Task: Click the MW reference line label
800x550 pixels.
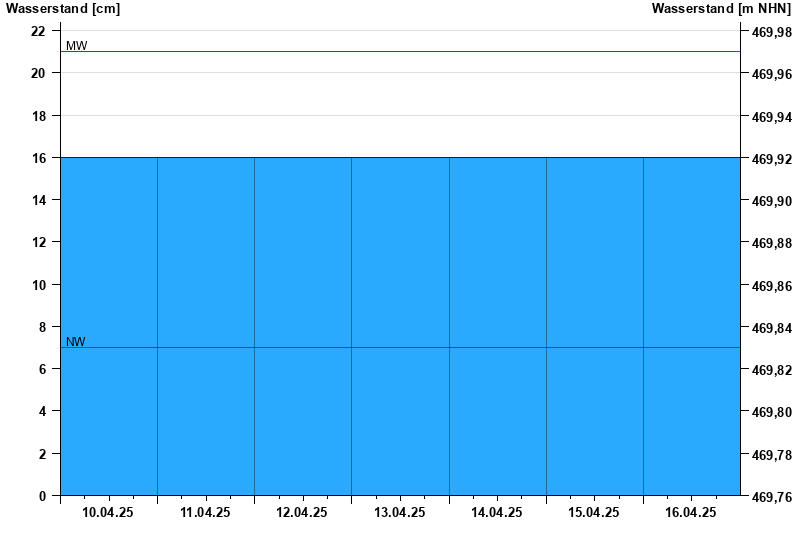Action: 76,46
